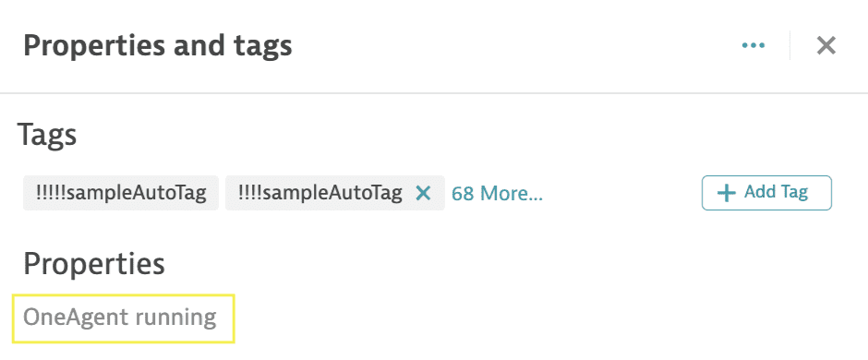Select the !!!!!sampleAutoTag tag chip
868x360 pixels.
click(121, 193)
